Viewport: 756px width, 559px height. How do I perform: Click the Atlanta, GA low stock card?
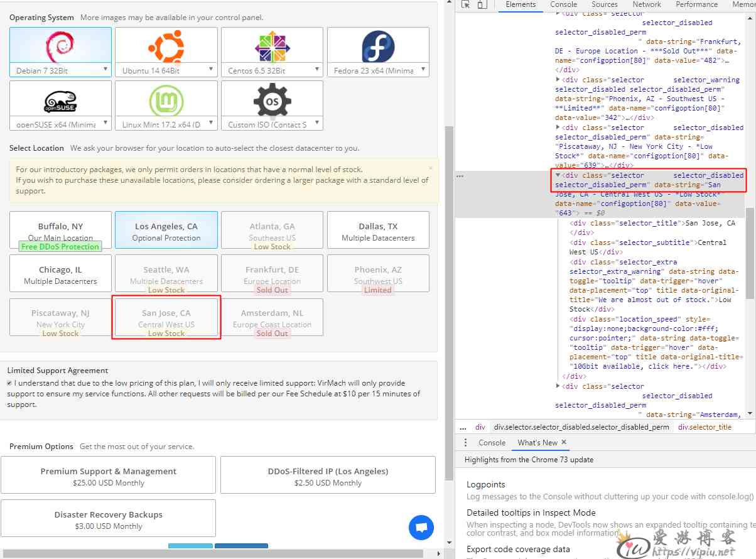(272, 230)
